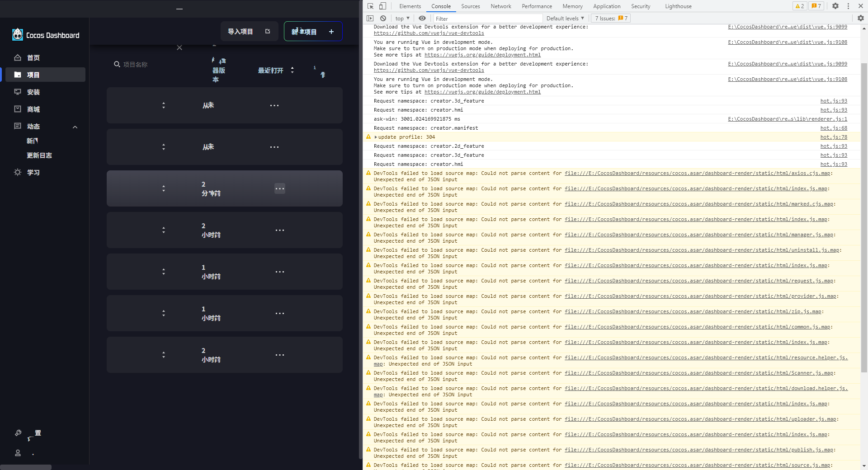The width and height of the screenshot is (868, 470).
Task: Click the issues count badge showing 7
Action: 816,6
